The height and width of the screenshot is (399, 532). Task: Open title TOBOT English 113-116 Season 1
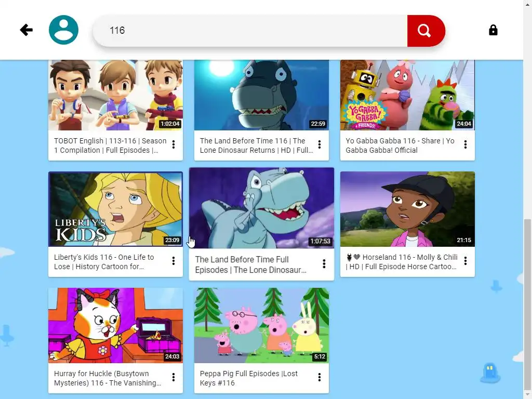click(110, 145)
